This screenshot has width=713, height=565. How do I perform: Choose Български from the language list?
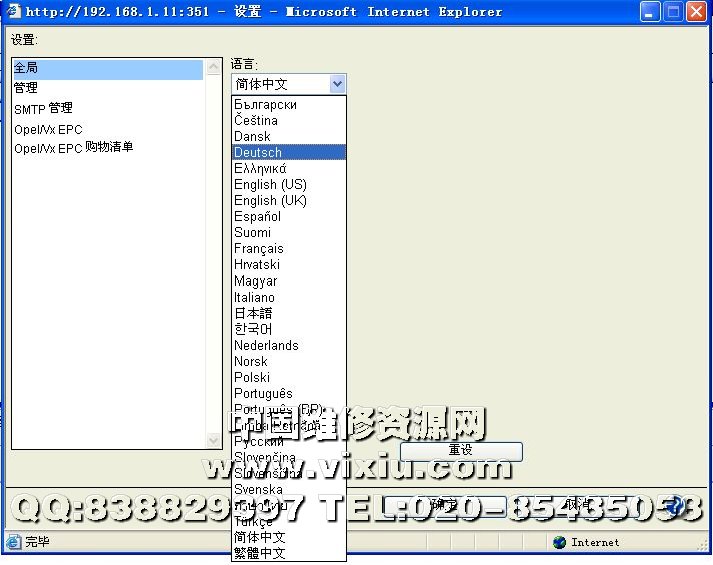(289, 105)
